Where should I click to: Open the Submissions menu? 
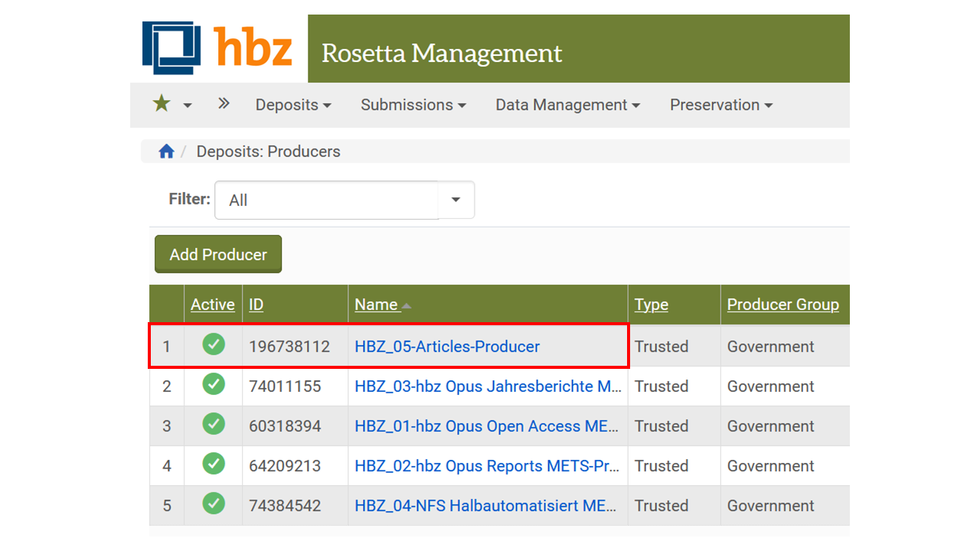tap(413, 105)
